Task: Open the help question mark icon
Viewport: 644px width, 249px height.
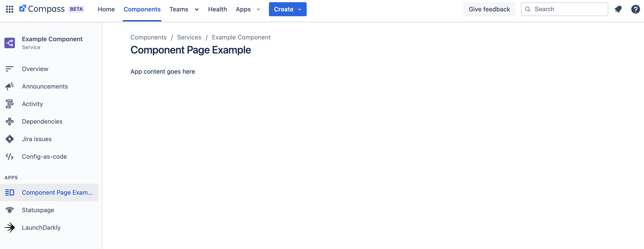Action: point(635,9)
